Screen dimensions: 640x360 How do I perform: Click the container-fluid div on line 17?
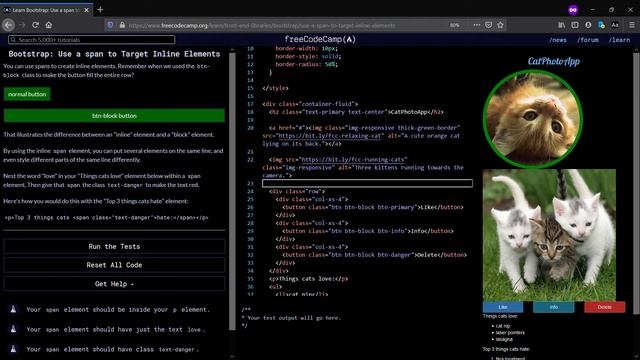pyautogui.click(x=310, y=104)
